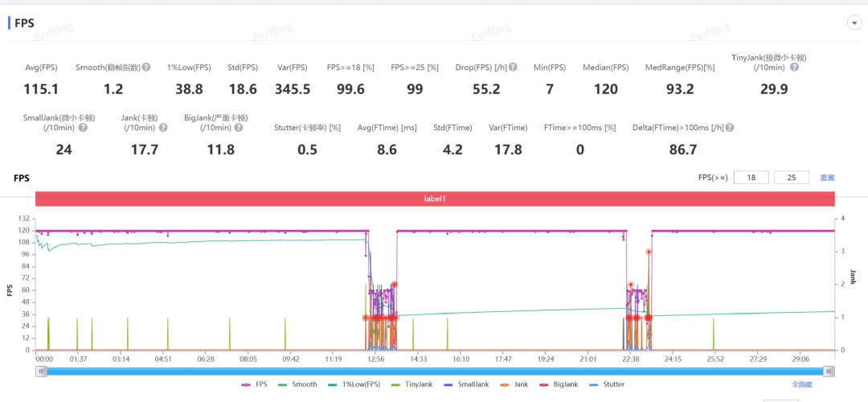Click the Avg(FPS) value 115.1
868x402 pixels.
click(41, 88)
